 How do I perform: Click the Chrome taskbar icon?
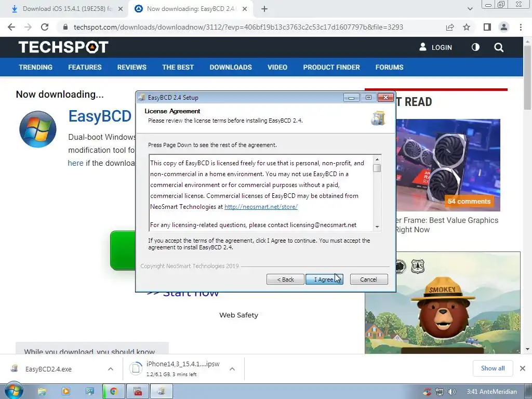[x=114, y=392]
